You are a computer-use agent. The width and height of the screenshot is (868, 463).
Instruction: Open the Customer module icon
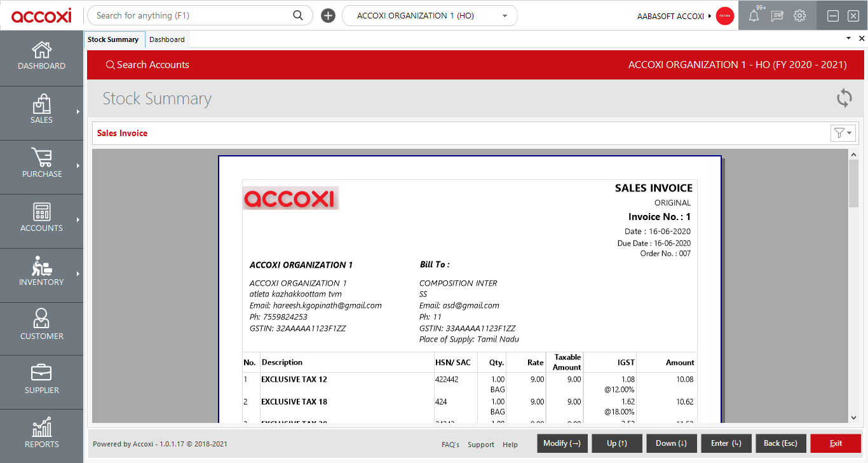[41, 319]
